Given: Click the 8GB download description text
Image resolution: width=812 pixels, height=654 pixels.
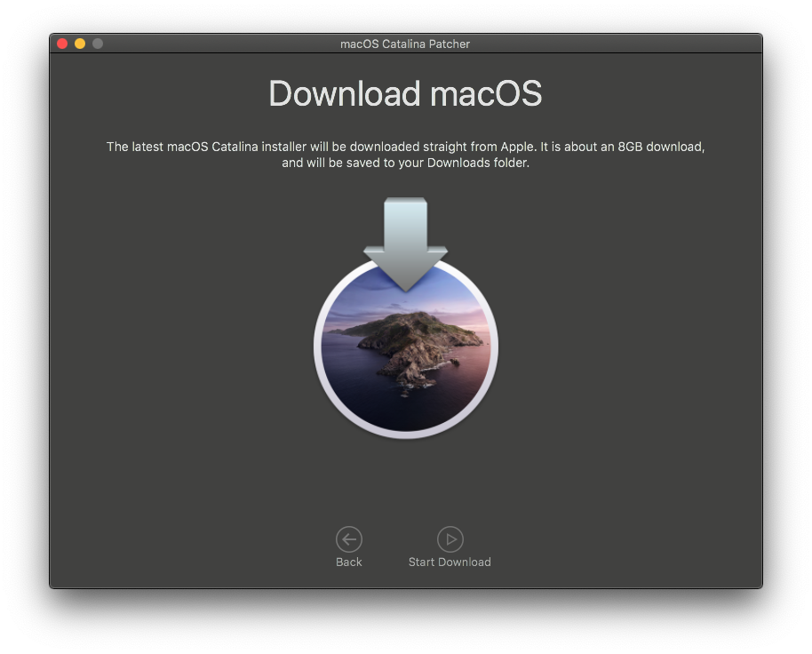Looking at the screenshot, I should [x=405, y=155].
